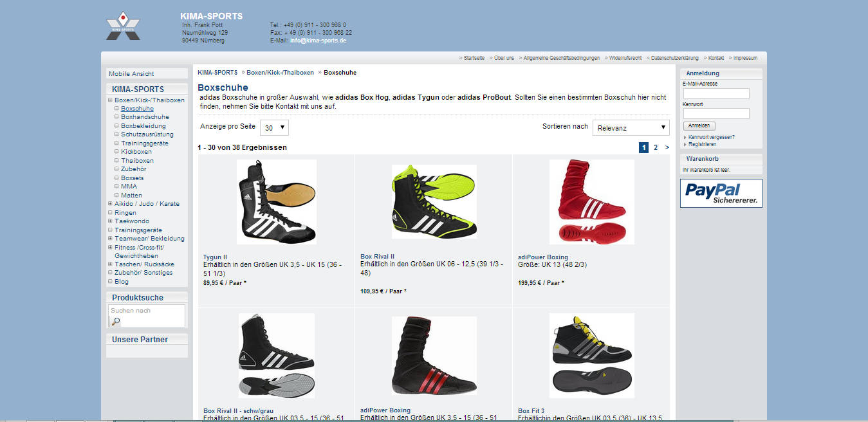The width and height of the screenshot is (868, 422).
Task: Click the Anmelden button
Action: pos(699,125)
